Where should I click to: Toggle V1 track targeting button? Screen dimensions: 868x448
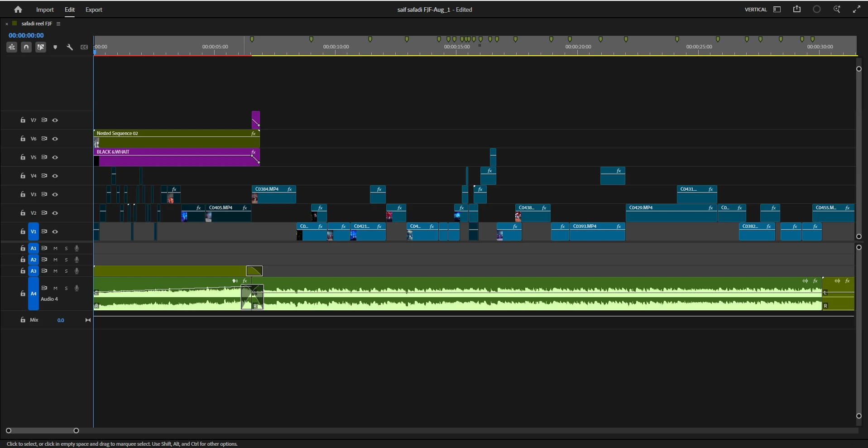[x=34, y=231]
